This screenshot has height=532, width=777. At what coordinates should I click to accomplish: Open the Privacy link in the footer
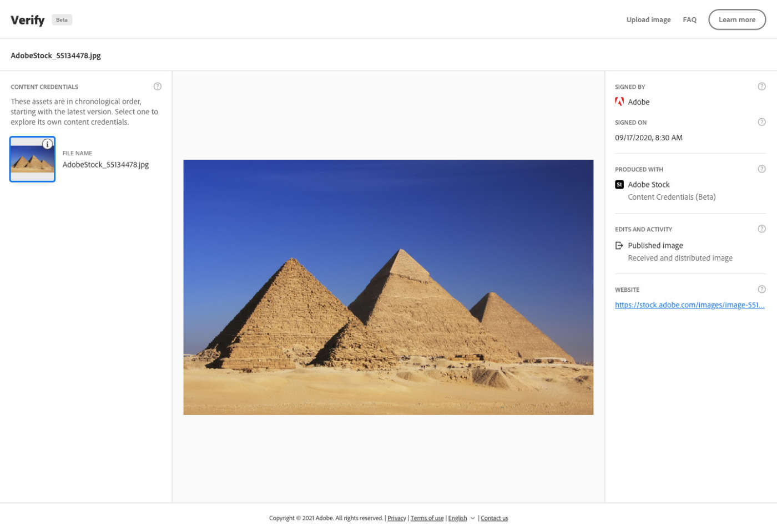click(396, 518)
